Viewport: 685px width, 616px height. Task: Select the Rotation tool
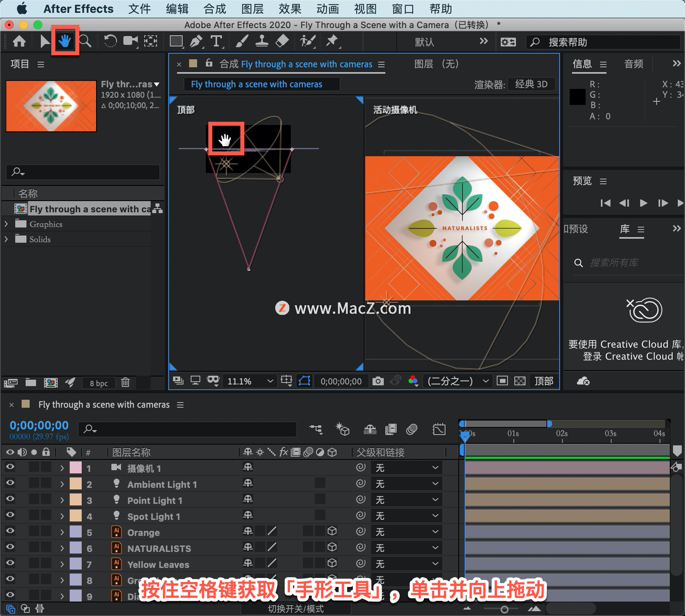[x=110, y=41]
